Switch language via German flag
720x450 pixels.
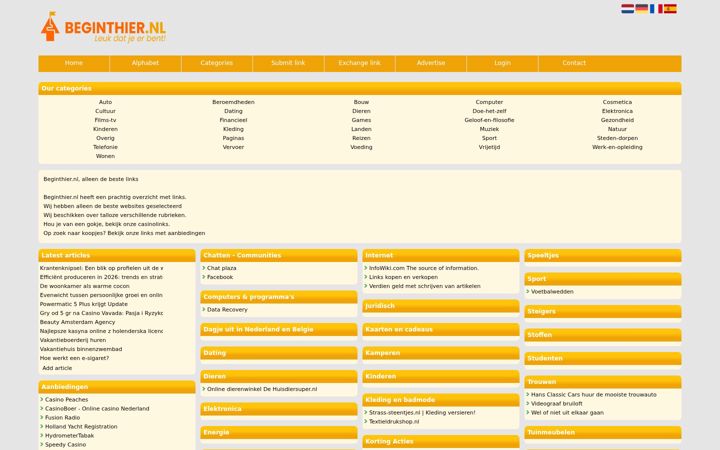tap(641, 9)
